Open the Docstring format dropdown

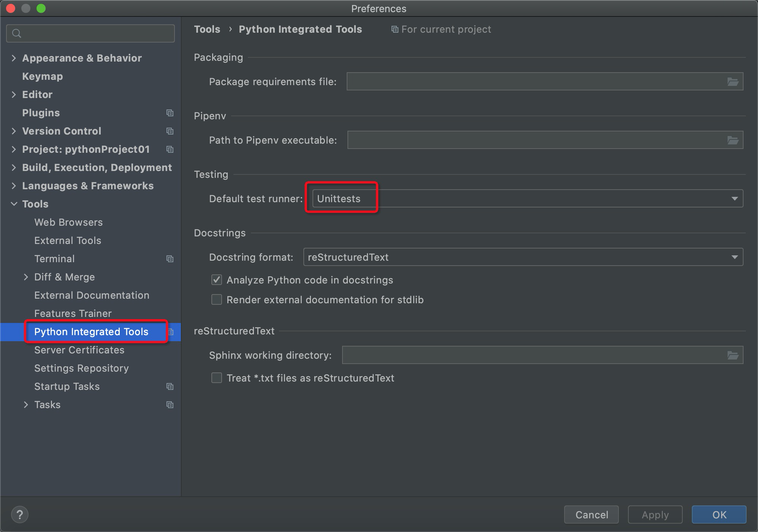(x=735, y=257)
